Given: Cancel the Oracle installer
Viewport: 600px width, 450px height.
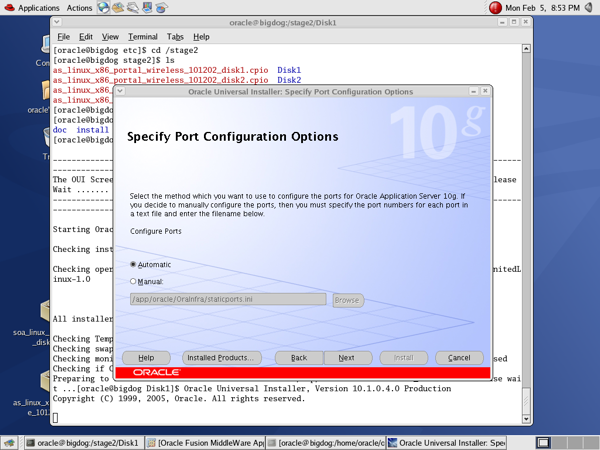Looking at the screenshot, I should coord(459,358).
